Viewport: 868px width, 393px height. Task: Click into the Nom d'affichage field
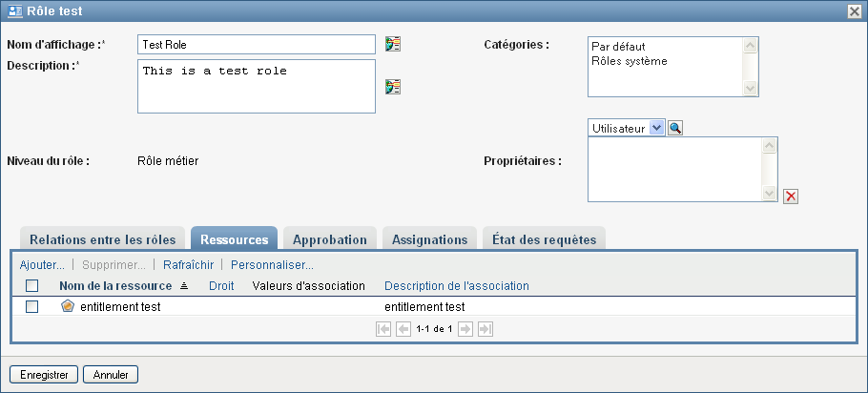pyautogui.click(x=256, y=45)
